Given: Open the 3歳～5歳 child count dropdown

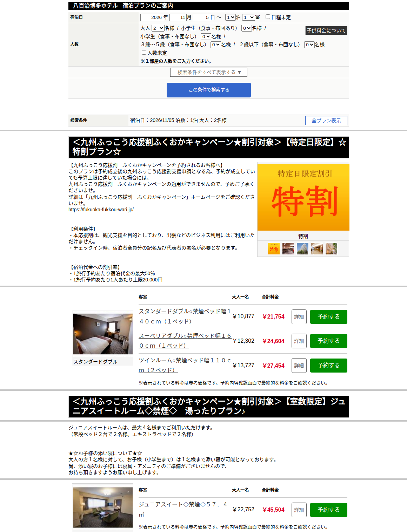Looking at the screenshot, I should (x=216, y=45).
